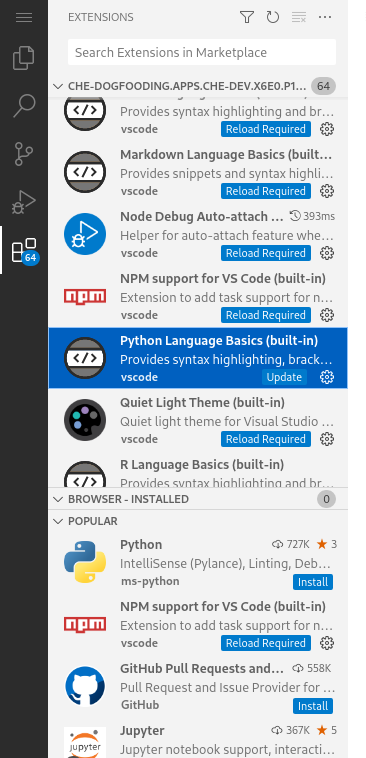Install GitHub Pull Requests extension

point(313,706)
